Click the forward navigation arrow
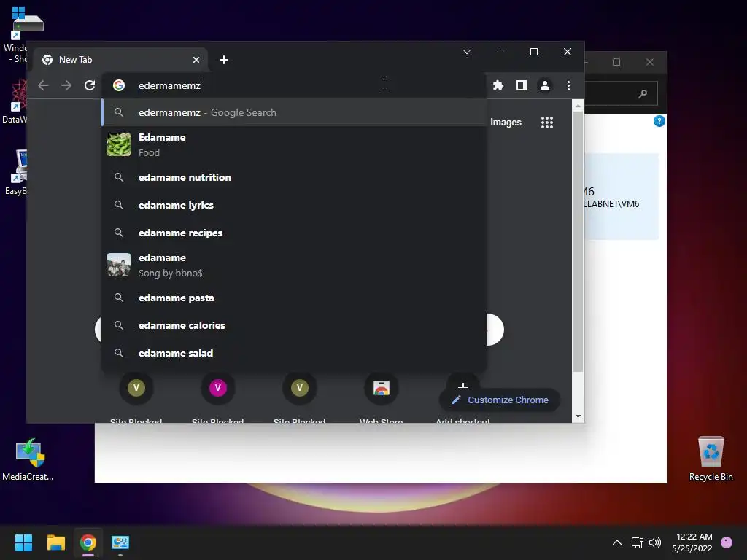Image resolution: width=747 pixels, height=560 pixels. pyautogui.click(x=66, y=85)
